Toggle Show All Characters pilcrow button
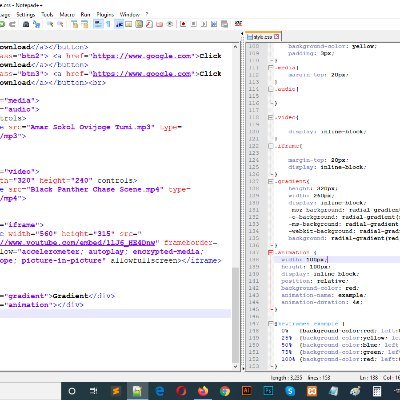Viewport: 400px width, 400px height. 108,24
